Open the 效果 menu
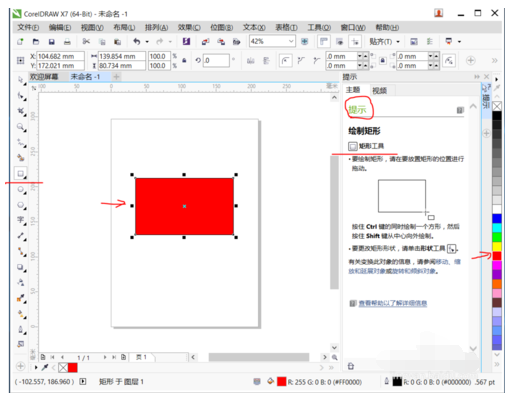This screenshot has height=393, width=513. point(189,27)
